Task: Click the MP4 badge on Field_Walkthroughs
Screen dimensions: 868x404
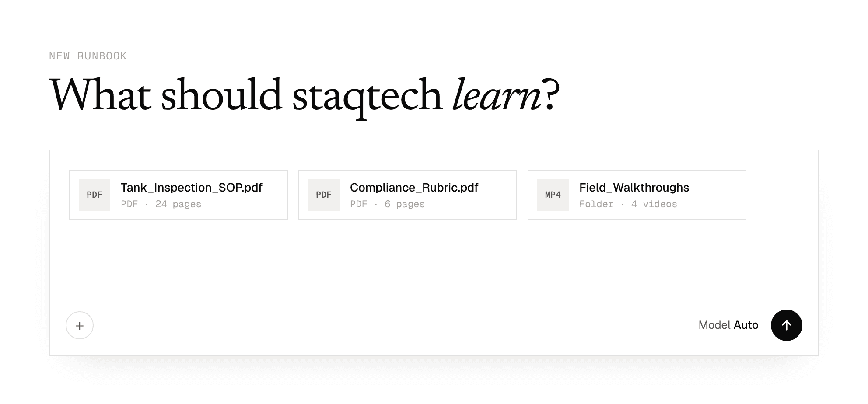Action: coord(553,195)
